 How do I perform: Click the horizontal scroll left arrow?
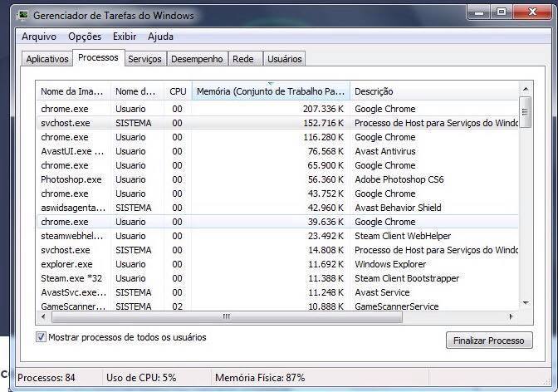coord(43,316)
